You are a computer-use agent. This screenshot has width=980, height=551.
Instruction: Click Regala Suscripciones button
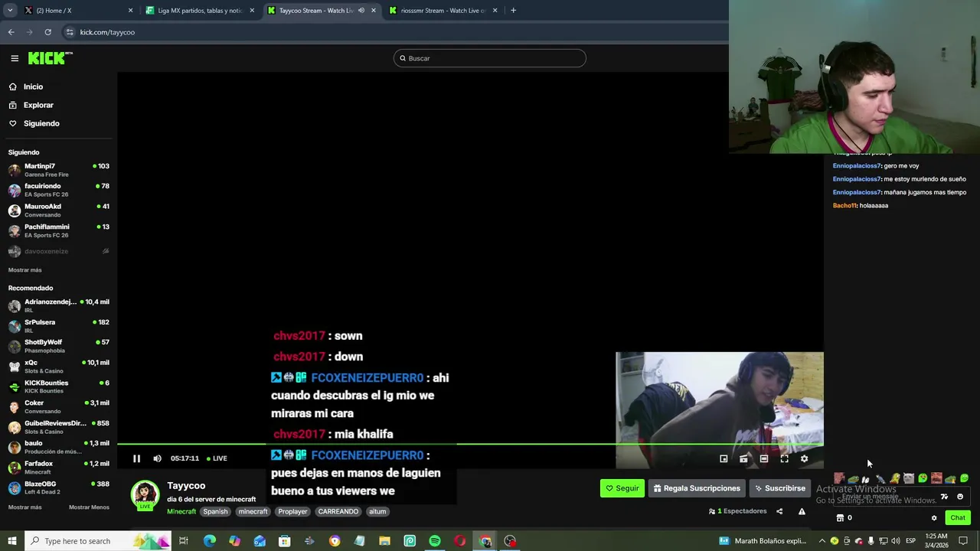click(697, 488)
